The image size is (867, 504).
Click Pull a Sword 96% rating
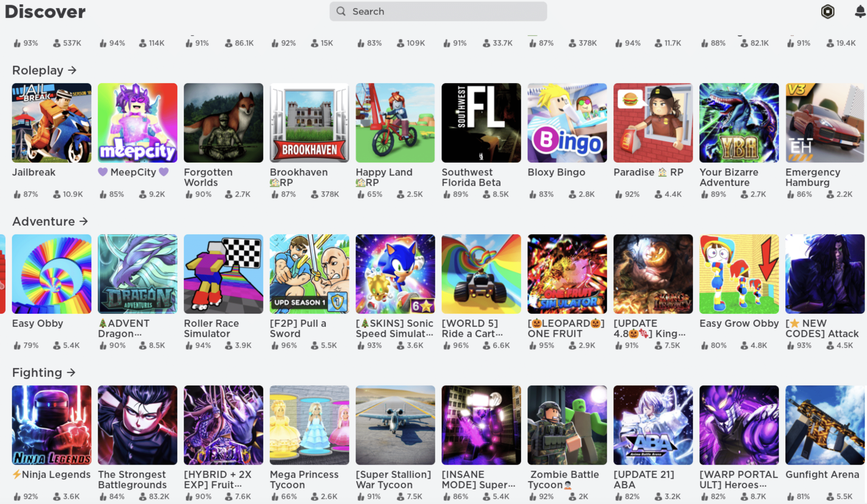tap(284, 346)
